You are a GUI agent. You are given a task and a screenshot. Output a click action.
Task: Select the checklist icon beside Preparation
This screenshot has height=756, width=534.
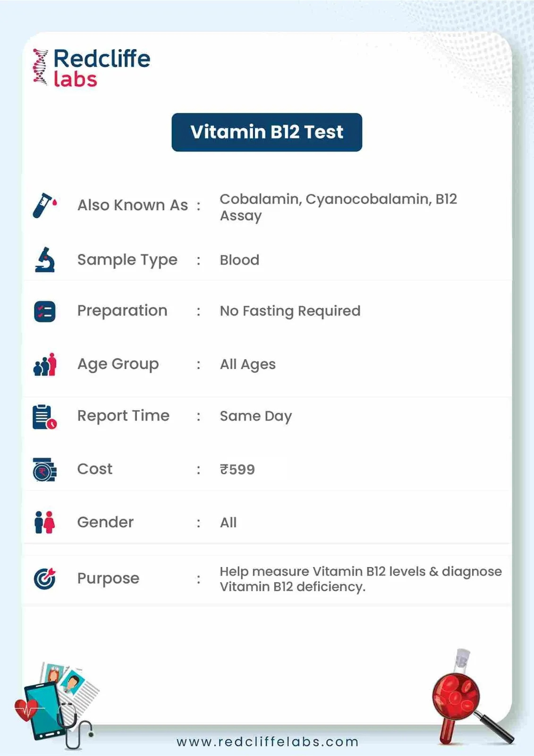[x=45, y=311]
